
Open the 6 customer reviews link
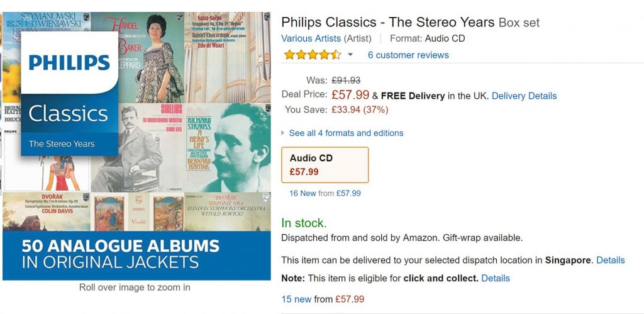[x=408, y=55]
